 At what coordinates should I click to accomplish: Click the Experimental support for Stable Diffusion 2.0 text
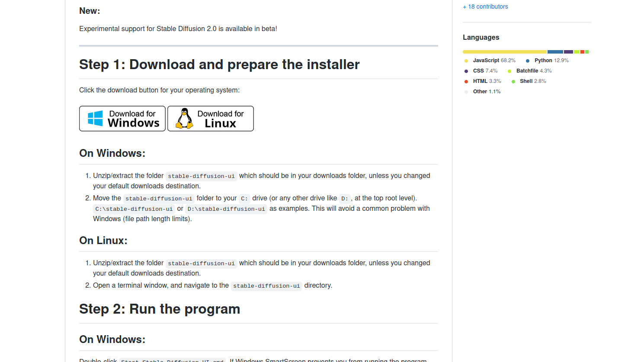click(x=178, y=29)
